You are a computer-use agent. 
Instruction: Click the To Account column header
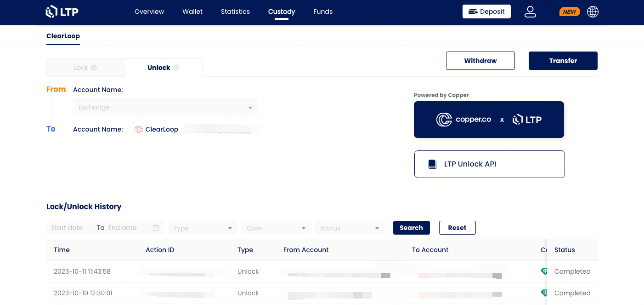(x=430, y=250)
